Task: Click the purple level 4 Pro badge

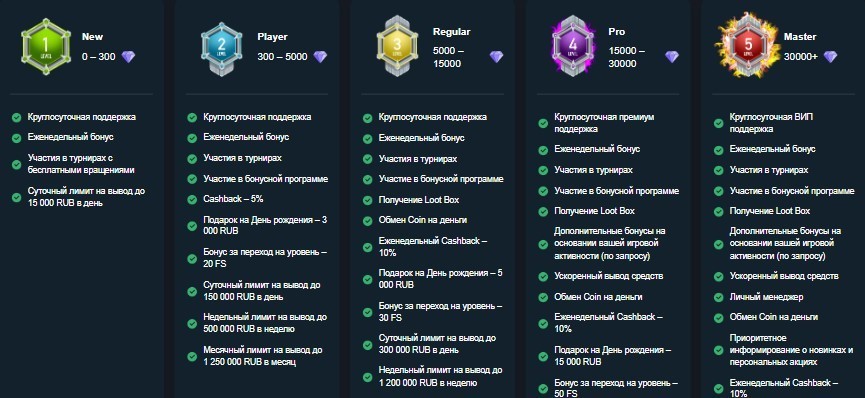Action: tap(573, 46)
